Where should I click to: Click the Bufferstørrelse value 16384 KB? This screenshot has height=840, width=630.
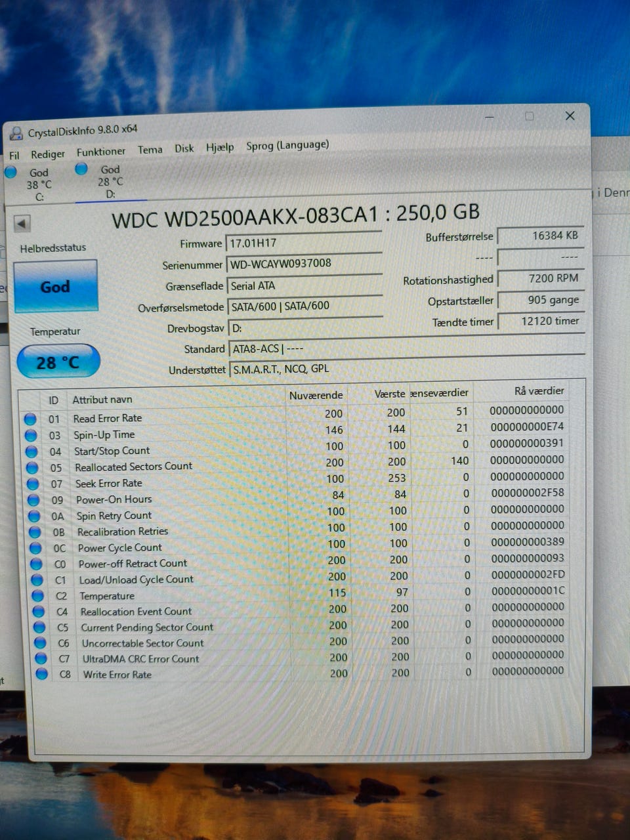(x=539, y=236)
